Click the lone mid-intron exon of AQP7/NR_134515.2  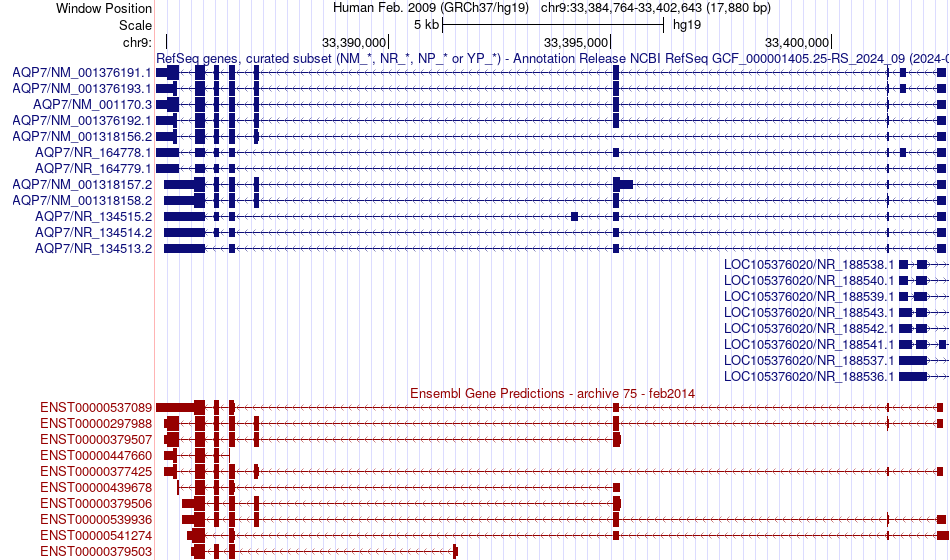574,216
